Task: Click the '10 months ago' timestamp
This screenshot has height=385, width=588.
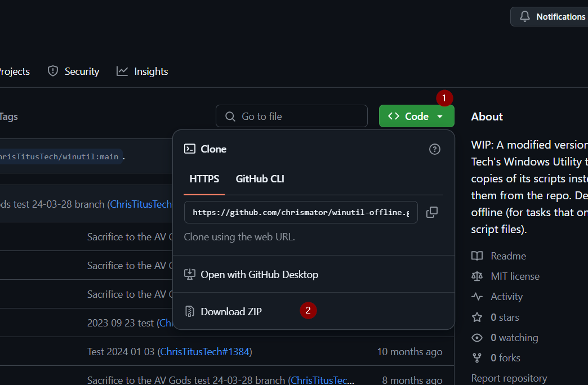Action: [409, 352]
